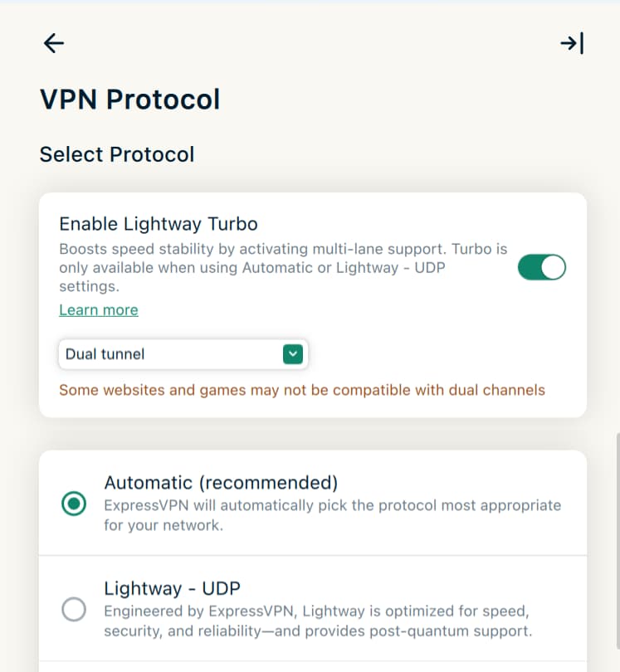This screenshot has height=672, width=620.
Task: Click the Select Protocol section header
Action: coord(116,154)
